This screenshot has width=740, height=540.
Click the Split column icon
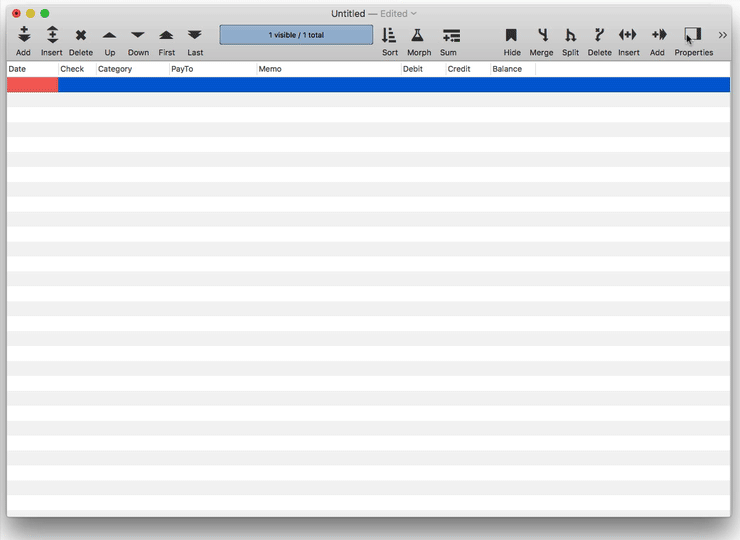tap(571, 35)
